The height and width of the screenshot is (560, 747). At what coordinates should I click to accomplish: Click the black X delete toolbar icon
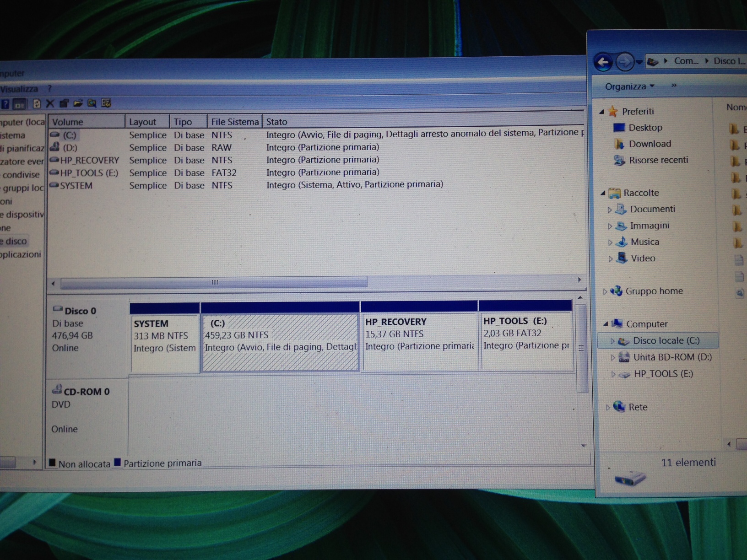pyautogui.click(x=50, y=104)
